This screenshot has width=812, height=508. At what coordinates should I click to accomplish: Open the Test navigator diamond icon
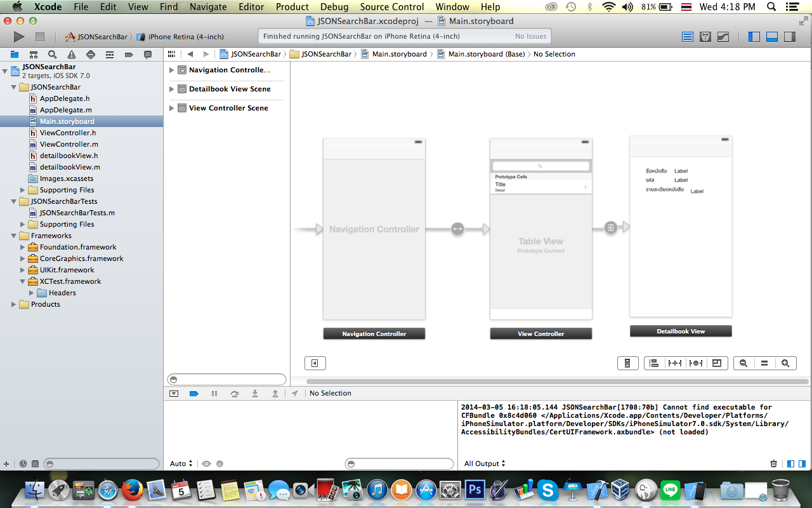tap(91, 55)
